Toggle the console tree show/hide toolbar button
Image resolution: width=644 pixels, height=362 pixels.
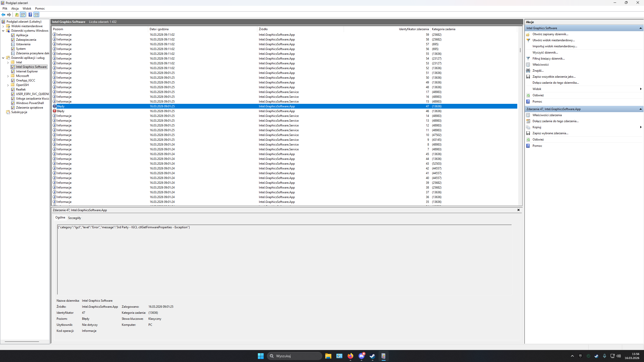(x=23, y=15)
